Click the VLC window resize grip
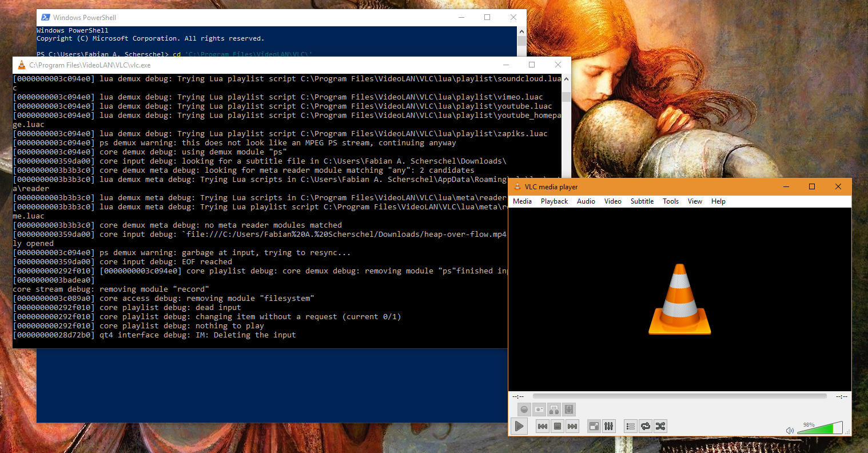 click(x=847, y=432)
